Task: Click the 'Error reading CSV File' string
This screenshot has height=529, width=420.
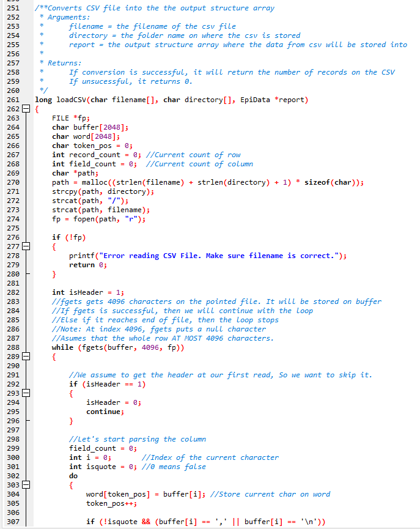Action: 218,256
